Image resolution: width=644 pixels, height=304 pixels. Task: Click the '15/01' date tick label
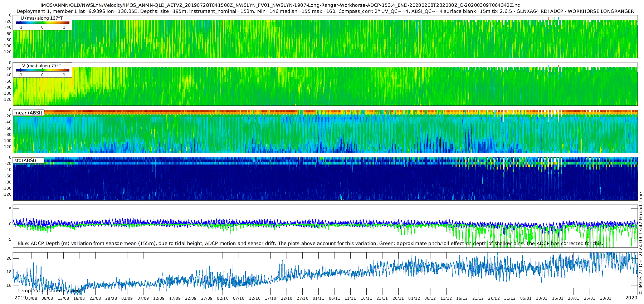[558, 298]
